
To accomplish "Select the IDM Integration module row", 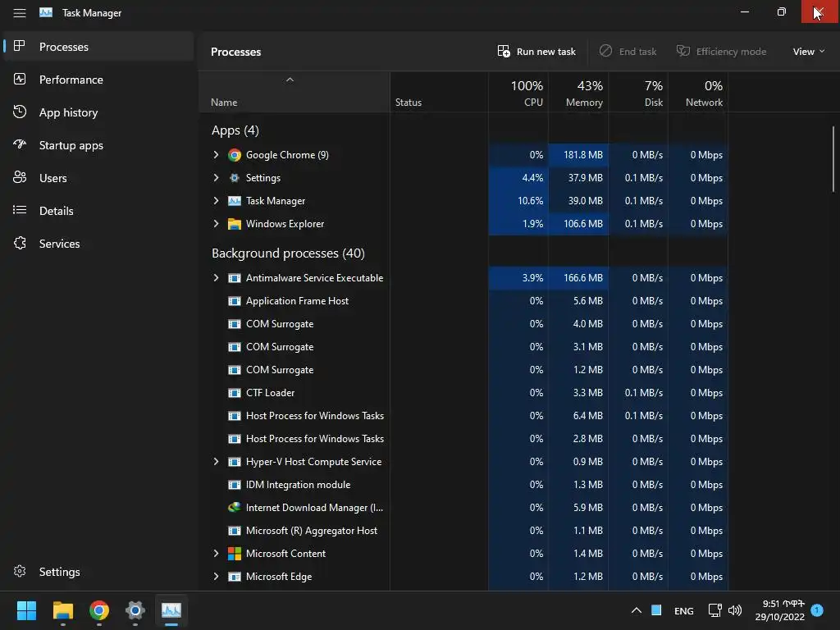I will coord(463,485).
